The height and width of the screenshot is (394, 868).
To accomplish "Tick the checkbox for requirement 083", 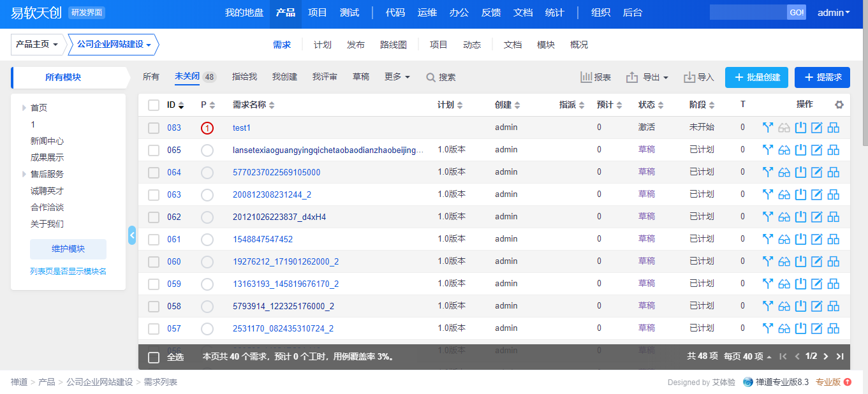I will (x=154, y=128).
